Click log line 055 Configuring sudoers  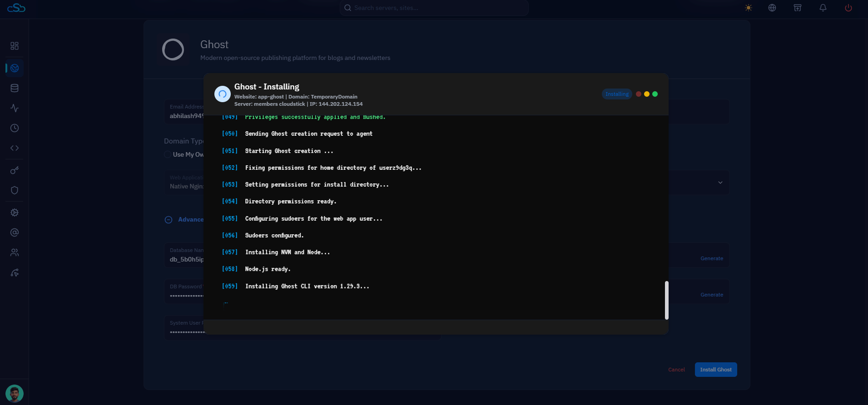tap(302, 218)
